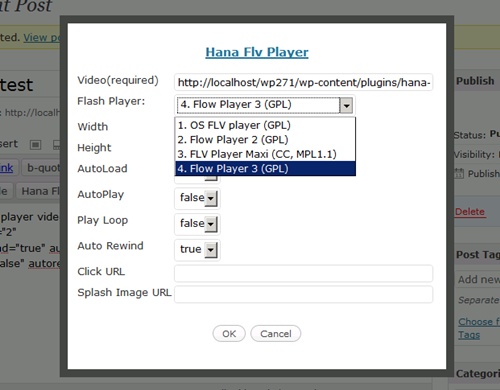Image resolution: width=500 pixels, height=390 pixels.
Task: Click the Video(required) URL input field
Action: point(303,82)
